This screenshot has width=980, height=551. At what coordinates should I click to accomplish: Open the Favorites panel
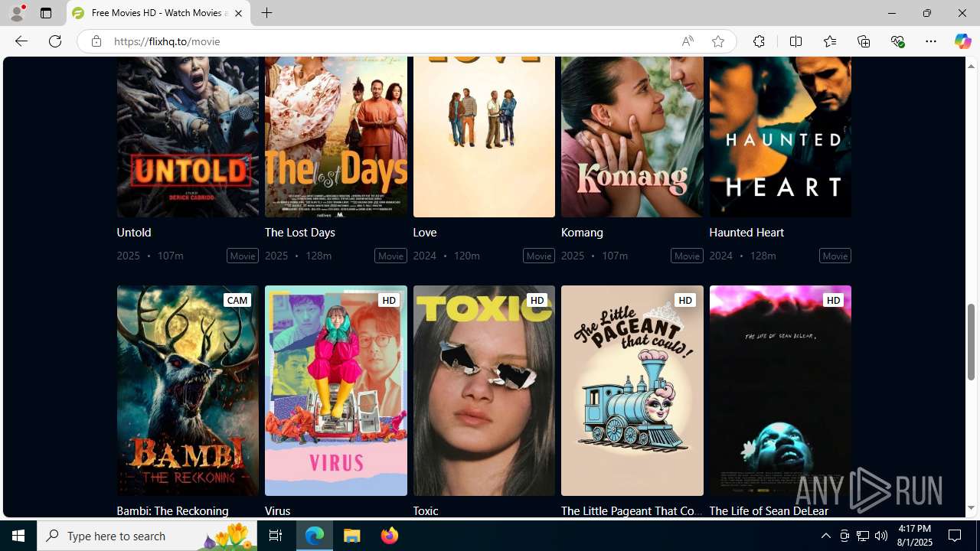pyautogui.click(x=829, y=41)
